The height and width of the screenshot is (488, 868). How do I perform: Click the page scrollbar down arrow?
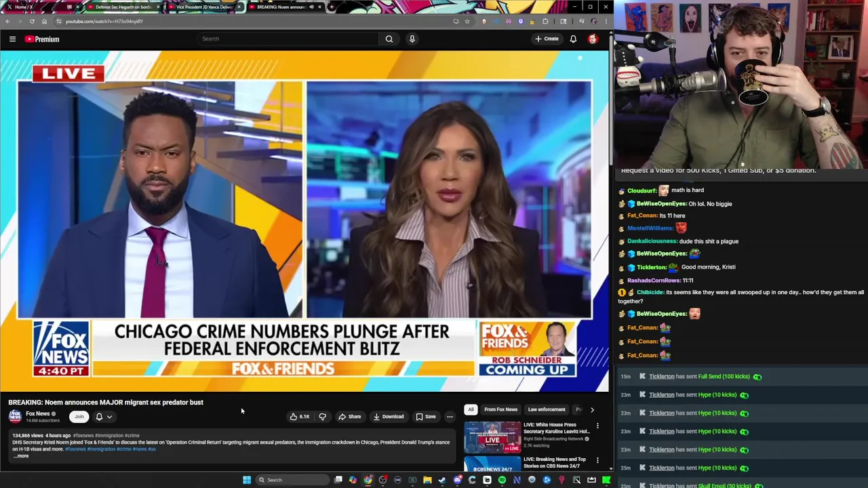point(610,468)
